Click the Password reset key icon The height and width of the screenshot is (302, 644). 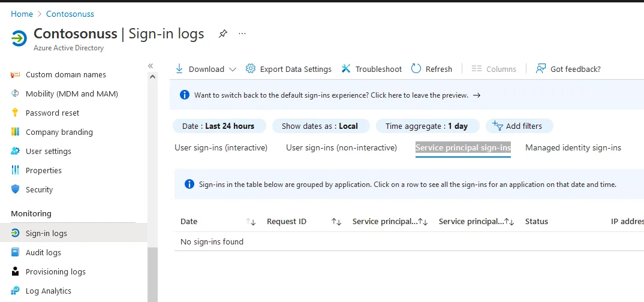(x=15, y=113)
